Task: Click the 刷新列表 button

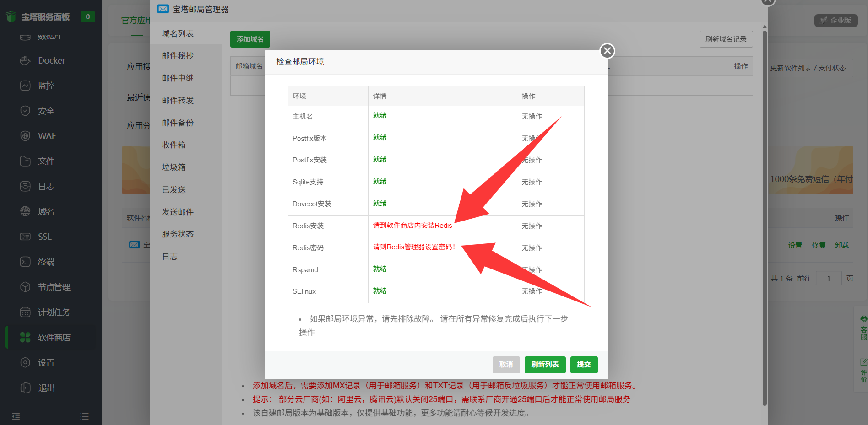Action: 545,365
